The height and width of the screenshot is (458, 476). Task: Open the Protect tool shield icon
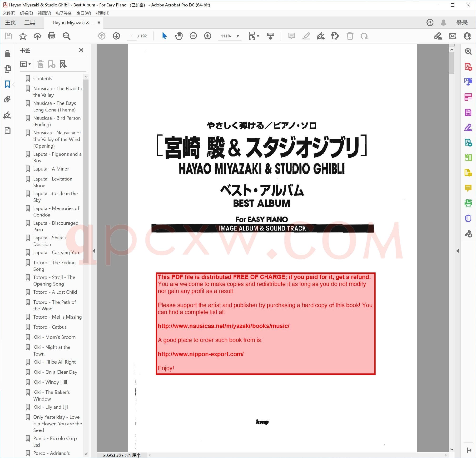pos(468,218)
